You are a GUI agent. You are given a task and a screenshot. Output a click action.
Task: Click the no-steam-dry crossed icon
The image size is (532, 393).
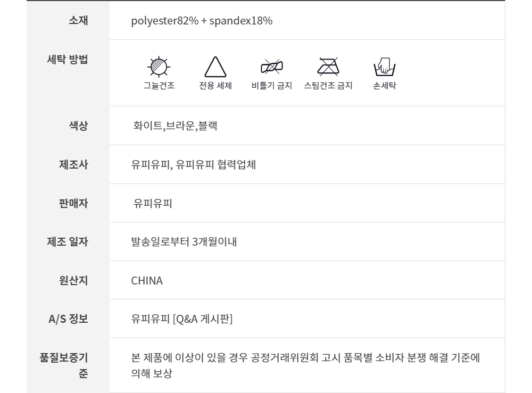pyautogui.click(x=328, y=66)
